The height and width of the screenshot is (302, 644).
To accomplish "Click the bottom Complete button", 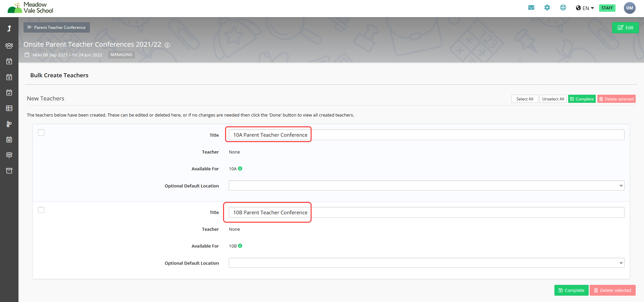I will point(571,290).
